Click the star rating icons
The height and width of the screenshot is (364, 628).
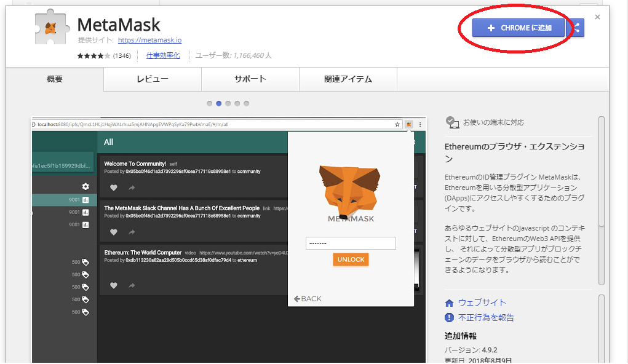click(x=93, y=55)
